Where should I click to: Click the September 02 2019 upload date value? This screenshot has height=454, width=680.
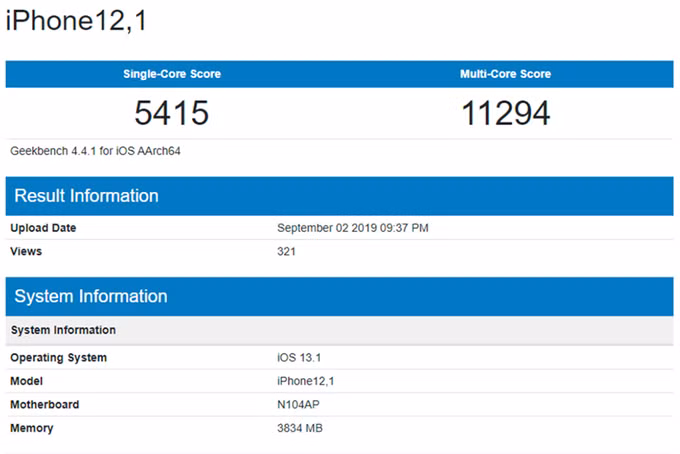353,228
